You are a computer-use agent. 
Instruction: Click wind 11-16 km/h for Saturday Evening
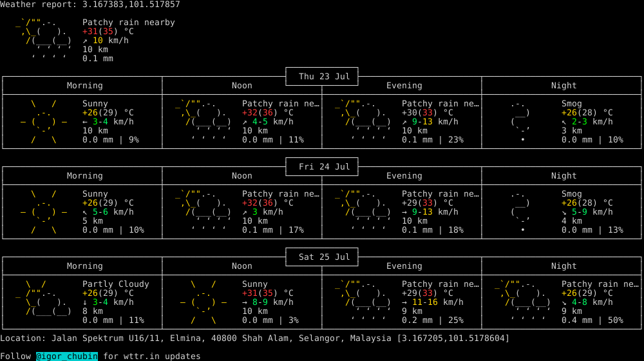pyautogui.click(x=433, y=302)
